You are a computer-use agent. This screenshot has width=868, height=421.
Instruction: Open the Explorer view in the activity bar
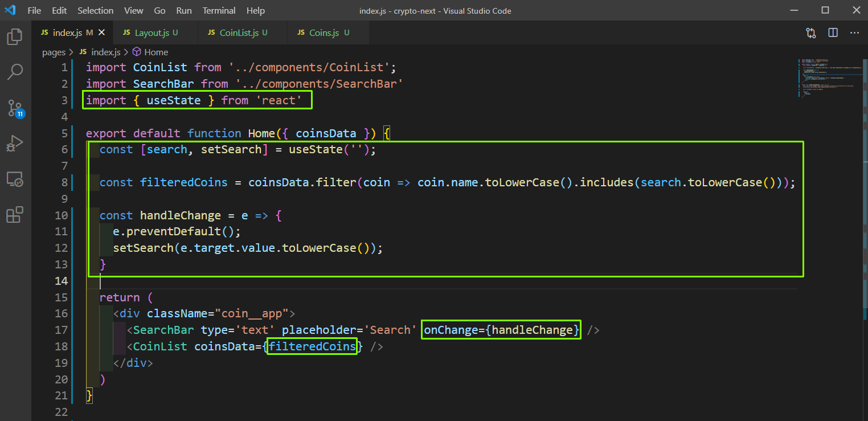coord(15,37)
